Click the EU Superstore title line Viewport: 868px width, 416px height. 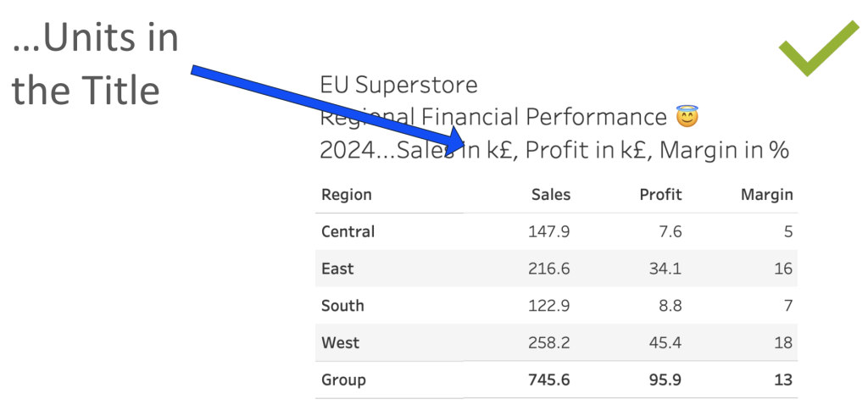[x=398, y=85]
